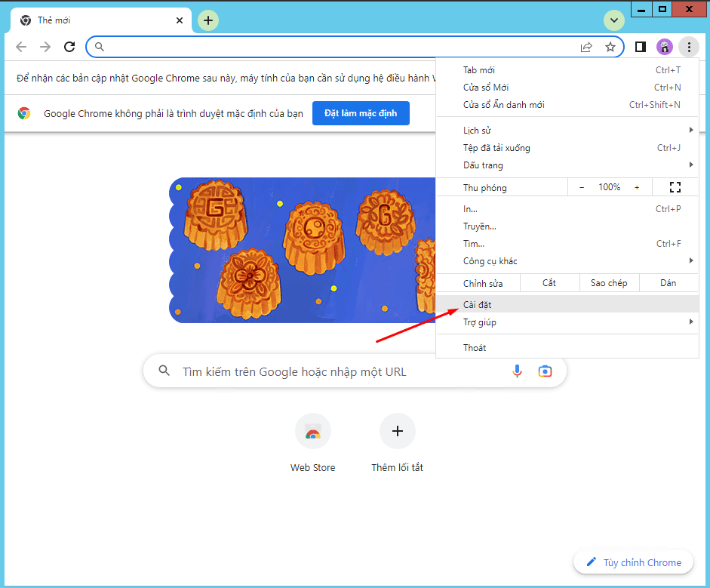This screenshot has width=710, height=588.
Task: Click the 'Để nhận các bản cập nhật' notice text
Action: coord(226,78)
